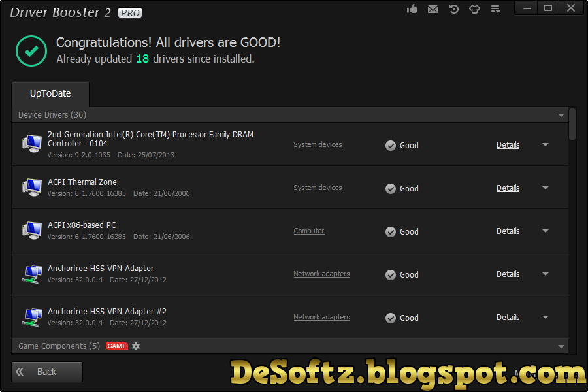Click the ACPI Thermal Zone device icon
The image size is (588, 392).
pos(32,188)
